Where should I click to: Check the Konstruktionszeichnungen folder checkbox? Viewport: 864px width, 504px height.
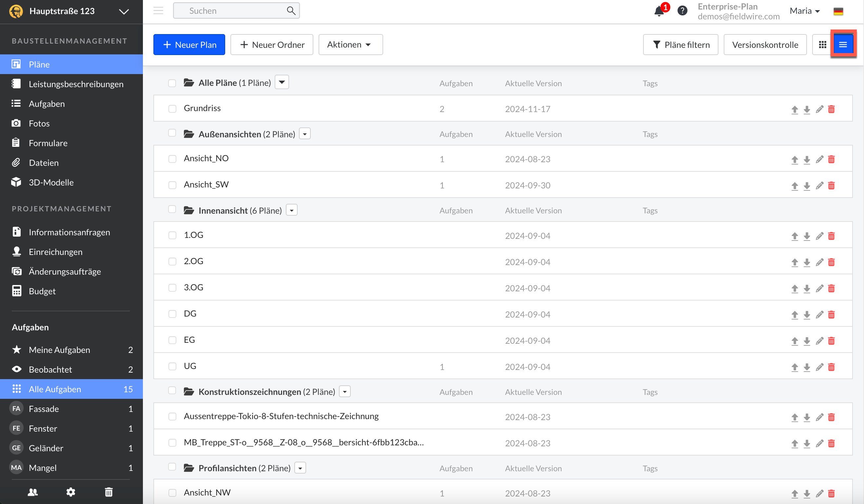[172, 391]
